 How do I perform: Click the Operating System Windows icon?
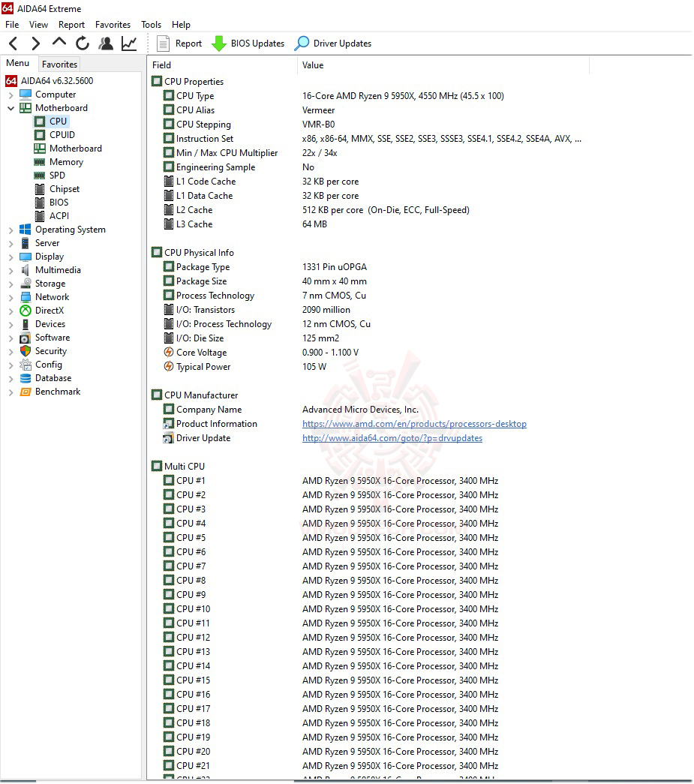26,230
